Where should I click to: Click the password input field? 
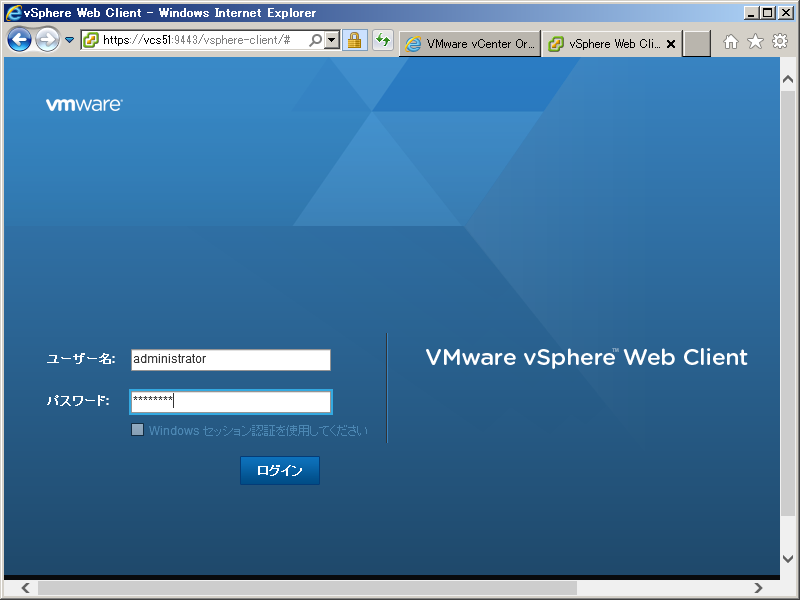[x=230, y=401]
